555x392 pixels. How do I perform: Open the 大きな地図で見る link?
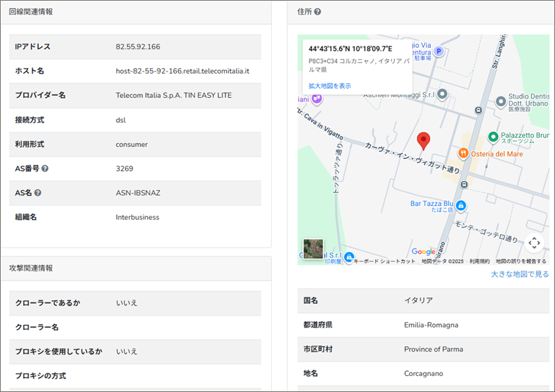(x=520, y=274)
